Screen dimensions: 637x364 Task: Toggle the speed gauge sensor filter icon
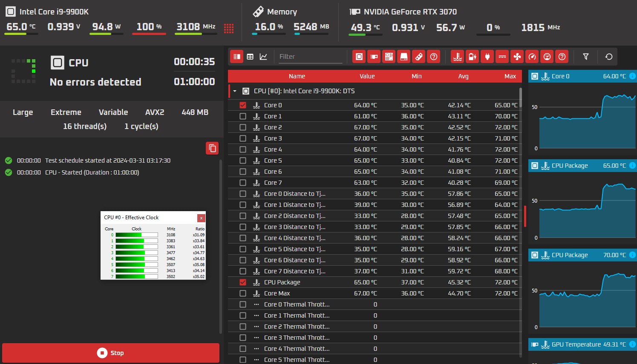532,57
